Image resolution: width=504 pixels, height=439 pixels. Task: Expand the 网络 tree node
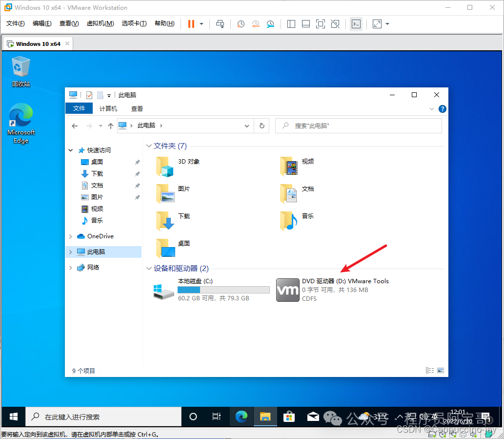[71, 268]
